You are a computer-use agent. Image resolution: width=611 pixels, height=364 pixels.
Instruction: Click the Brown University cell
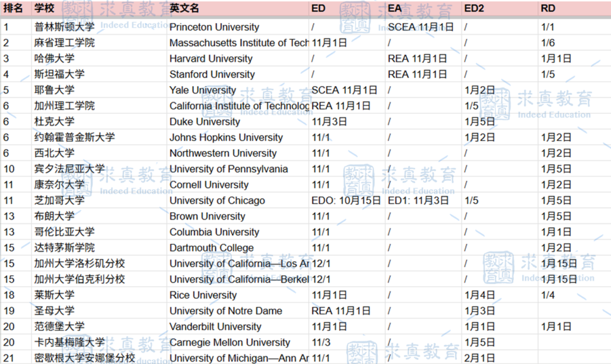pyautogui.click(x=207, y=216)
